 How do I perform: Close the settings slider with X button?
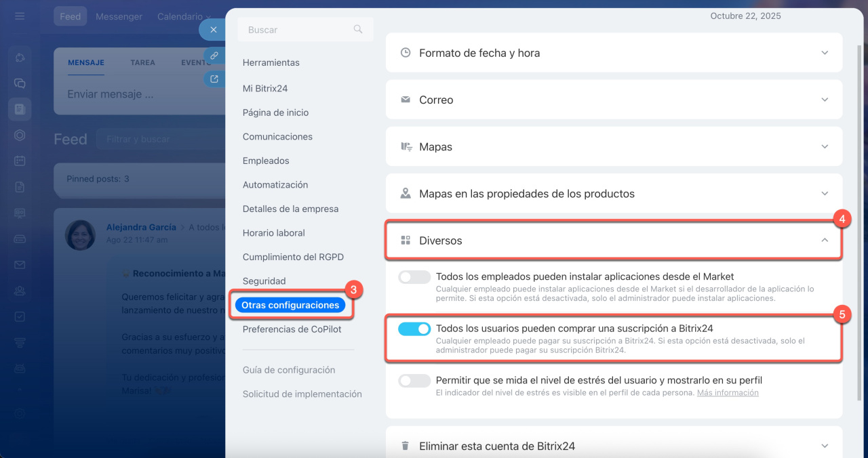point(213,30)
